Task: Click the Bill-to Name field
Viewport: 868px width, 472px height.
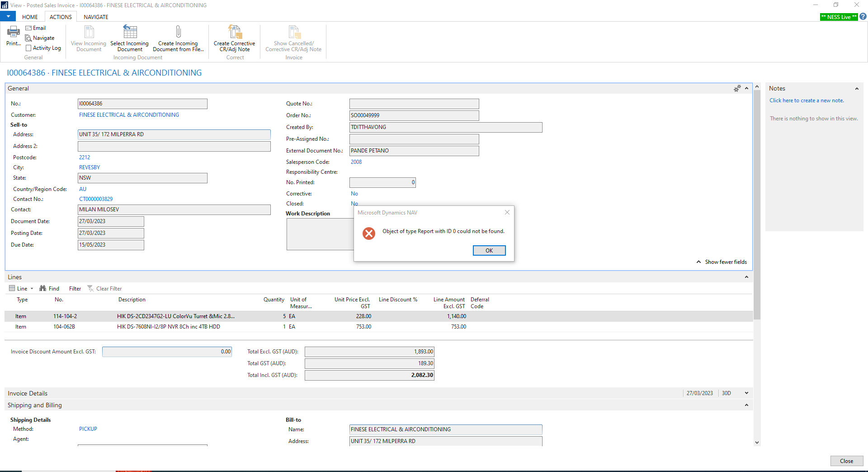Action: pyautogui.click(x=446, y=429)
